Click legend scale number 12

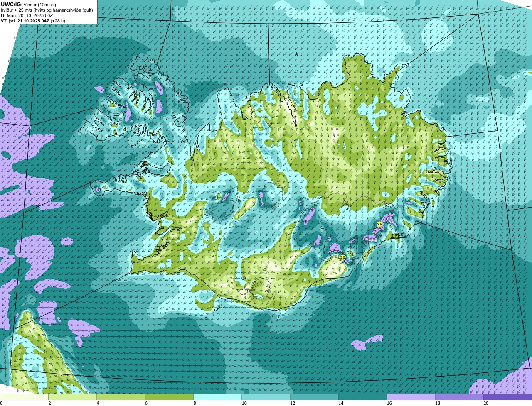point(292,403)
